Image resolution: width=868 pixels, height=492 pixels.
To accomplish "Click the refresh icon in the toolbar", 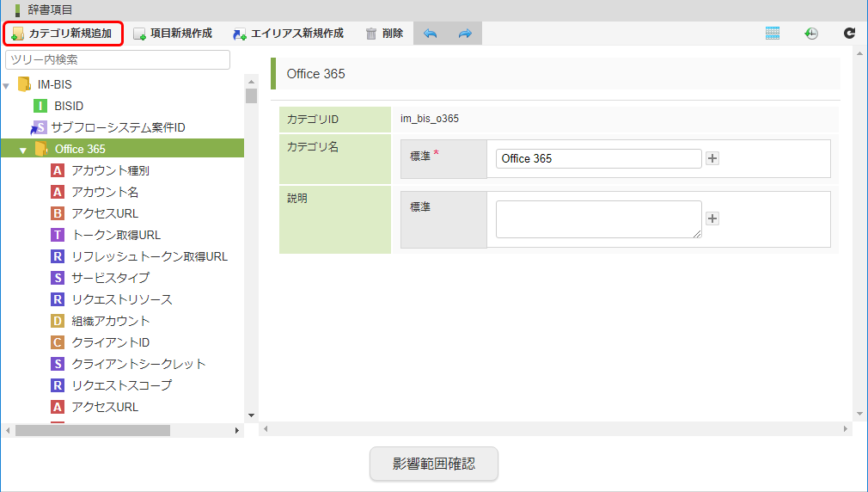I will [x=849, y=34].
